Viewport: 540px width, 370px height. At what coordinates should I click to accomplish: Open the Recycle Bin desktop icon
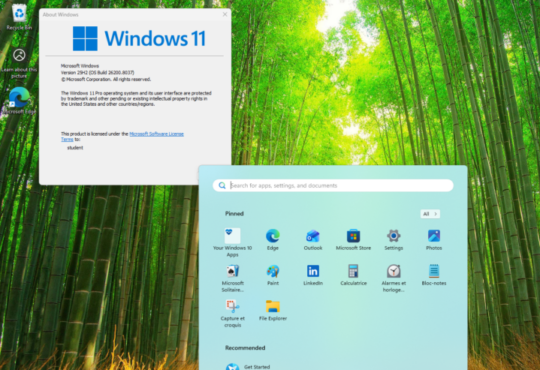point(19,17)
